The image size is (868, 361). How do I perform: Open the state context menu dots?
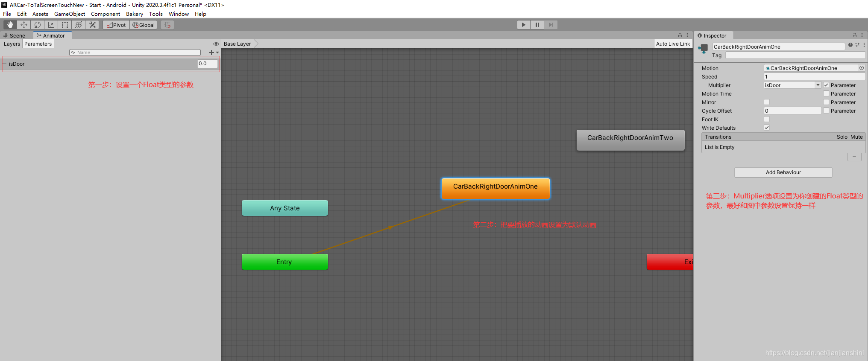tap(864, 44)
